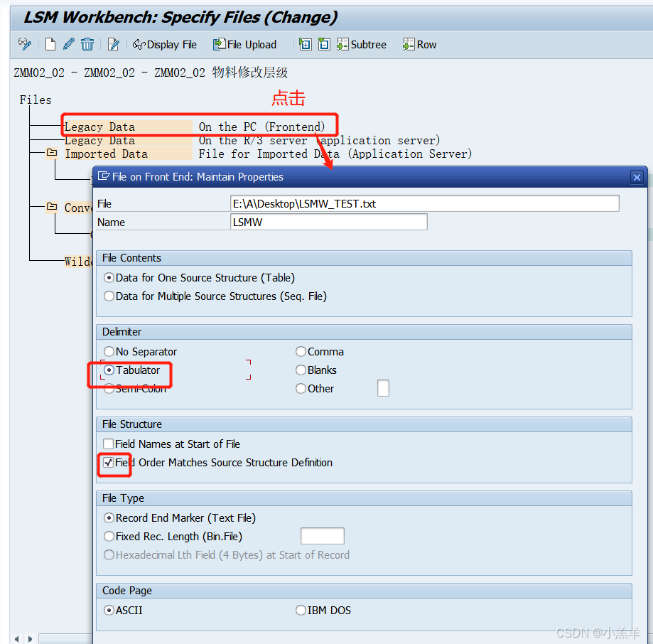Click the File Upload icon
Screen dimensions: 653x644
(x=244, y=44)
